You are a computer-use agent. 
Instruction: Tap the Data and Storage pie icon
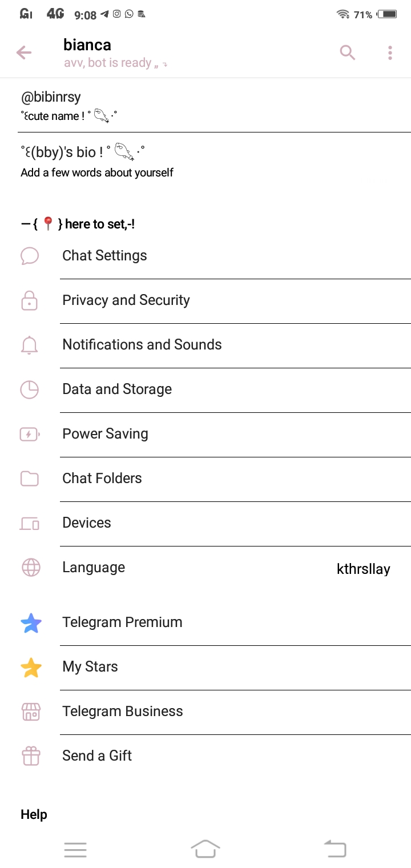30,389
